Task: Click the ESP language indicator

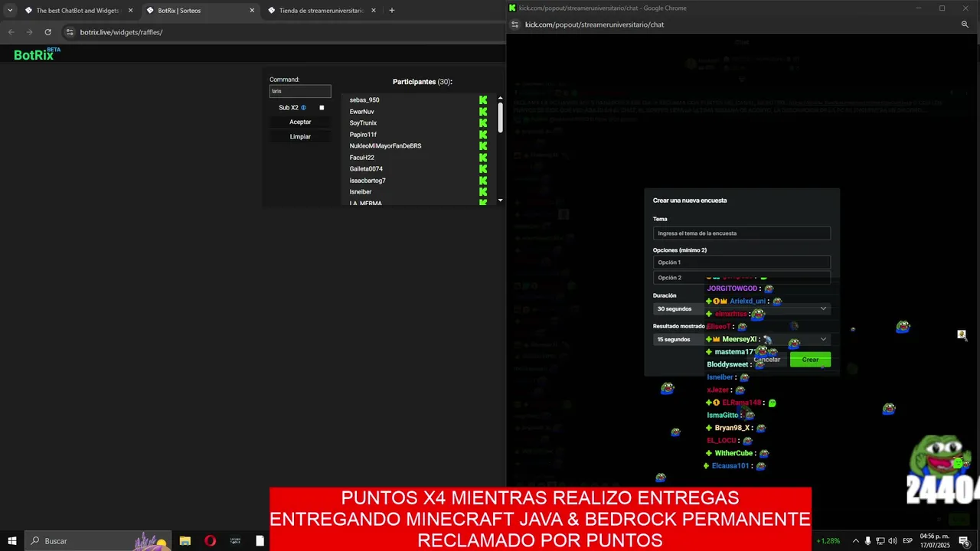Action: (907, 541)
